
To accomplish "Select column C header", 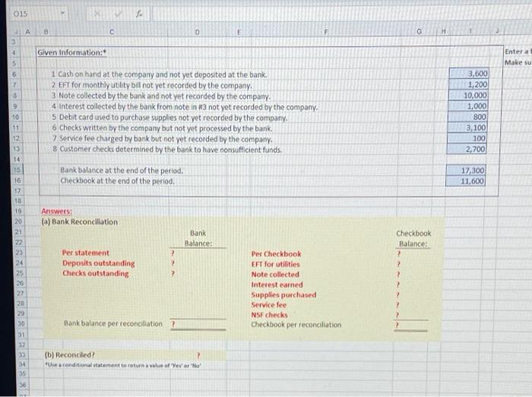I will point(112,32).
